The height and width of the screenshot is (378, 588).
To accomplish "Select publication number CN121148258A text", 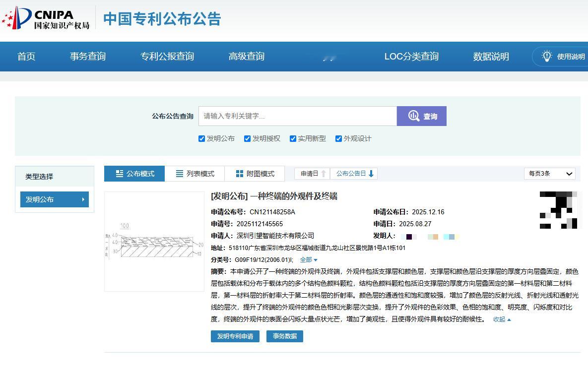I will tap(272, 212).
